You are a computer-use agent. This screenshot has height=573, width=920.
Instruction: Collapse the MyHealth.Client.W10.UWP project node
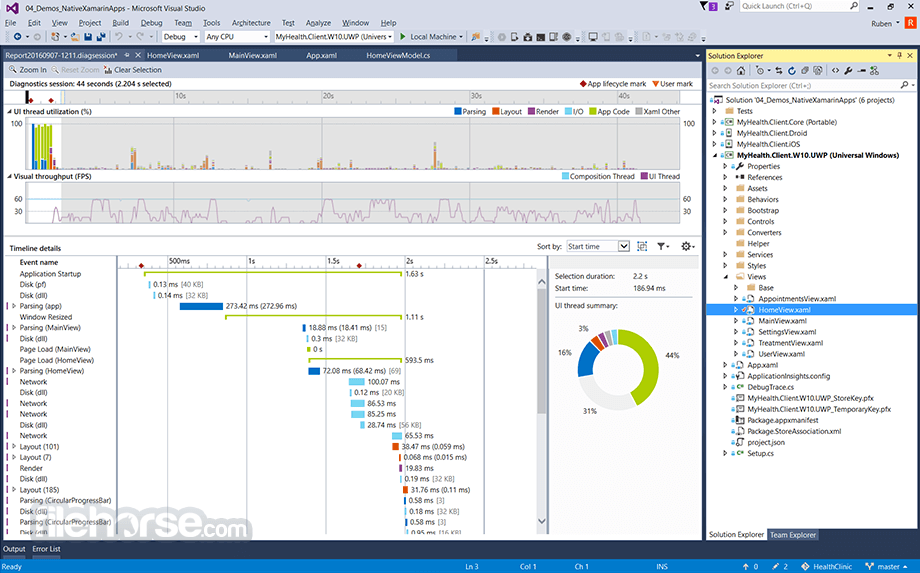coord(715,155)
